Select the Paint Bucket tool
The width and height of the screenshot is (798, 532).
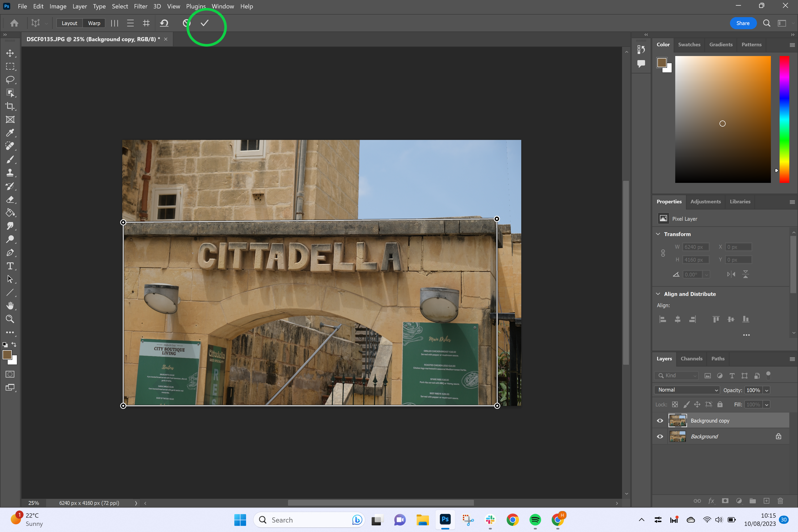click(10, 213)
